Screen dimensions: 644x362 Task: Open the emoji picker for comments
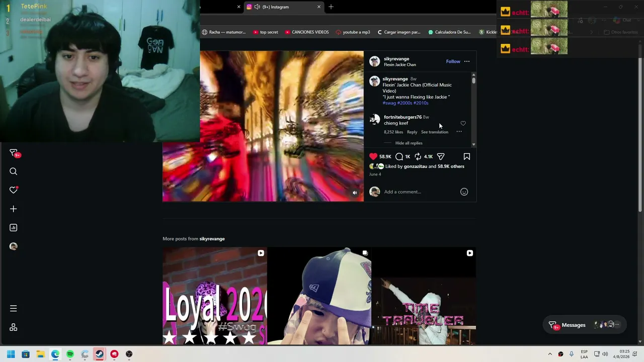coord(464,192)
